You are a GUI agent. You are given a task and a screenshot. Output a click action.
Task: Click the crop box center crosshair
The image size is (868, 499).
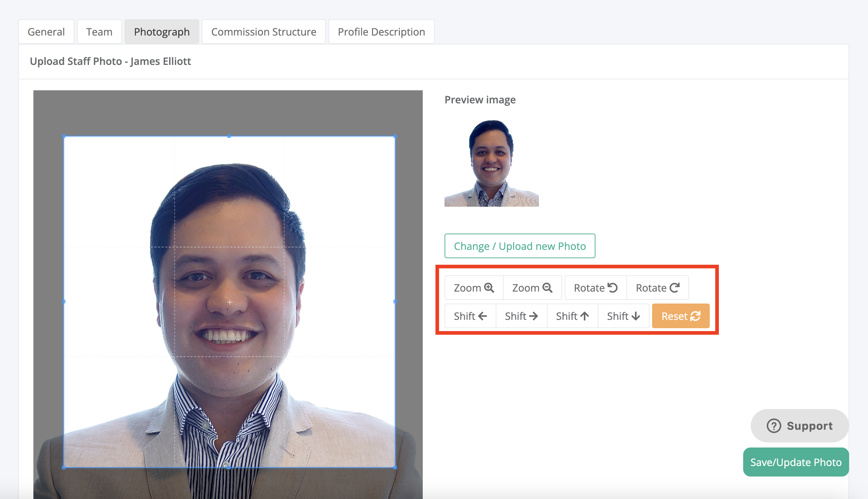[230, 302]
